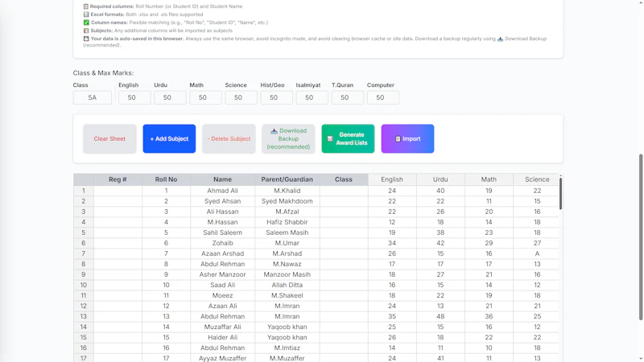Open the Import dialog
644x362 pixels.
coord(407,138)
